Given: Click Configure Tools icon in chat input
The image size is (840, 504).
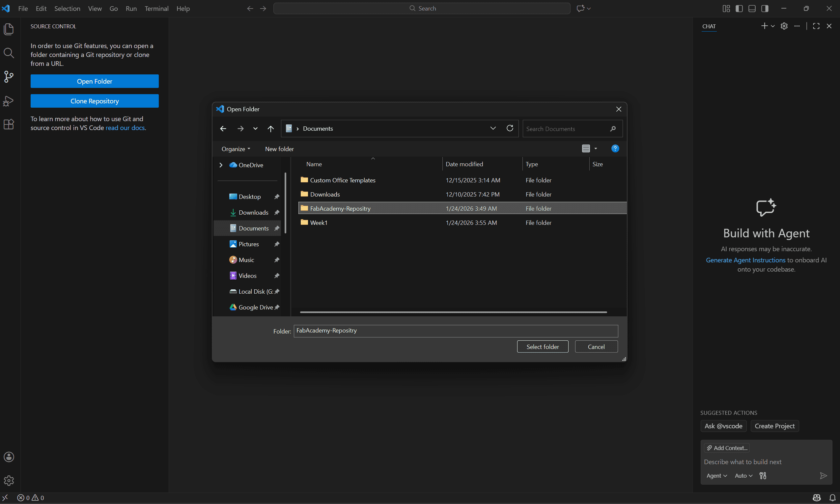Looking at the screenshot, I should [763, 476].
